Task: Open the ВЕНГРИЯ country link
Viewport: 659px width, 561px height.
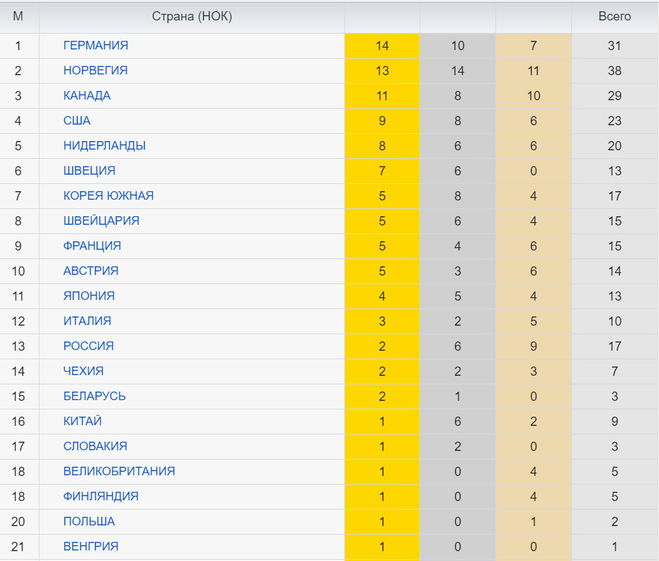Action: pos(91,546)
